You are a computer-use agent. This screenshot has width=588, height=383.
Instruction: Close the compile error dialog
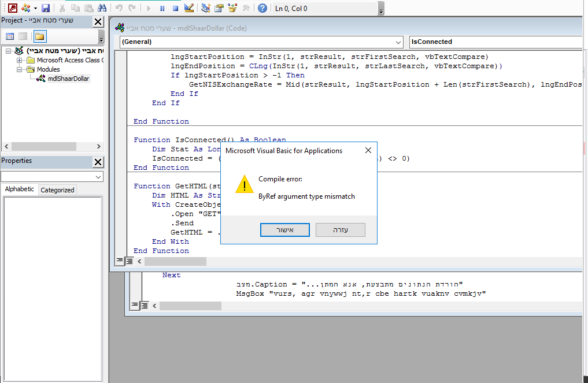[x=368, y=150]
